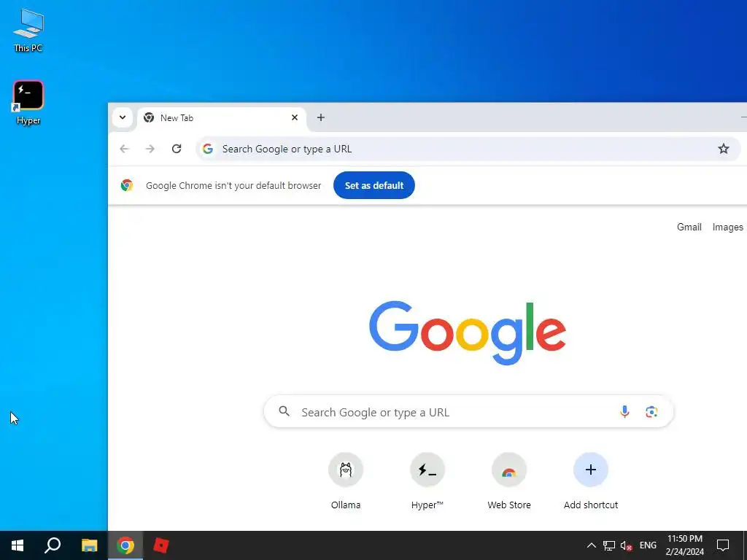Reload the current page
The image size is (747, 560).
click(177, 149)
